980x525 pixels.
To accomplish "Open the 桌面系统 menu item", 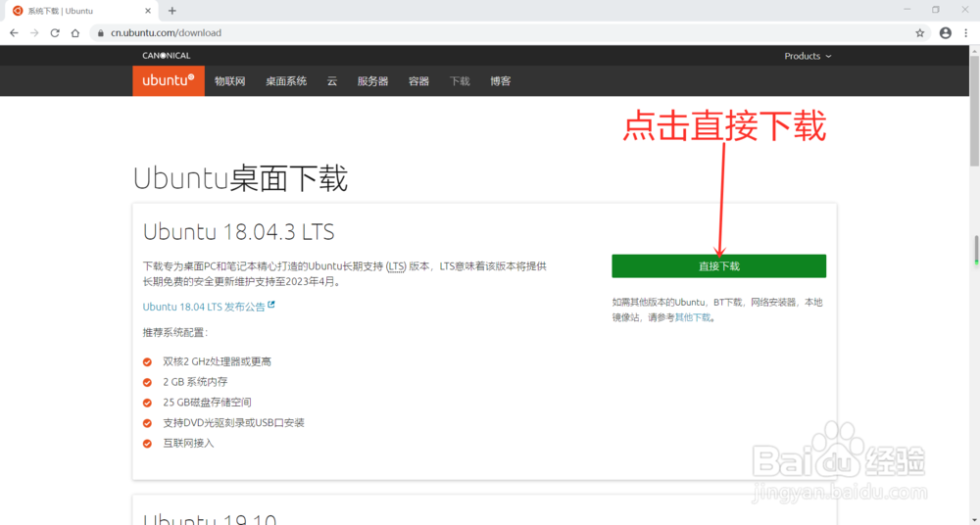I will point(286,81).
